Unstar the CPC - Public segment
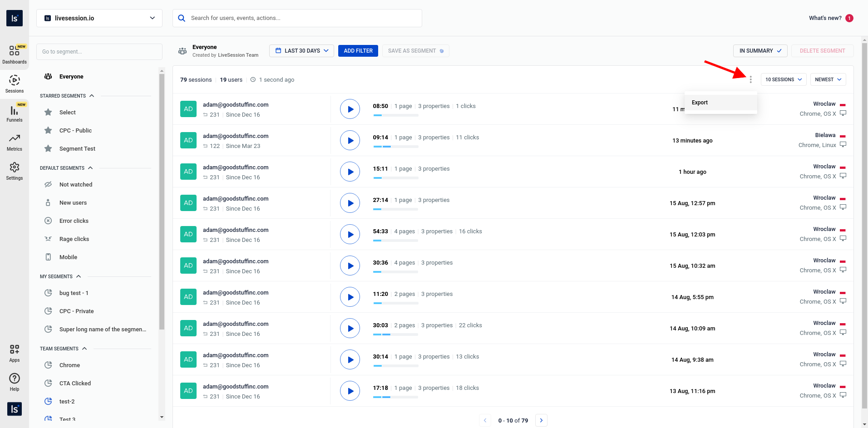Viewport: 868px width, 428px height. point(48,130)
